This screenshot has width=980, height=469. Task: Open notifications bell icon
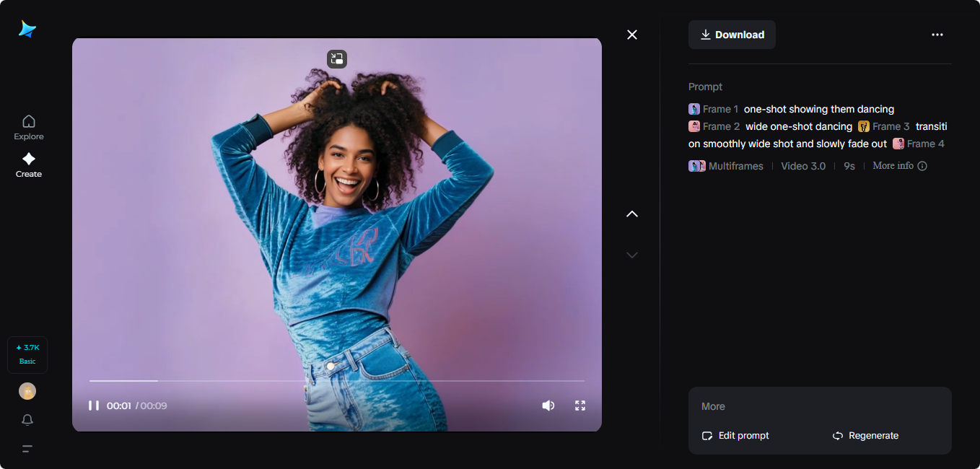[x=27, y=420]
